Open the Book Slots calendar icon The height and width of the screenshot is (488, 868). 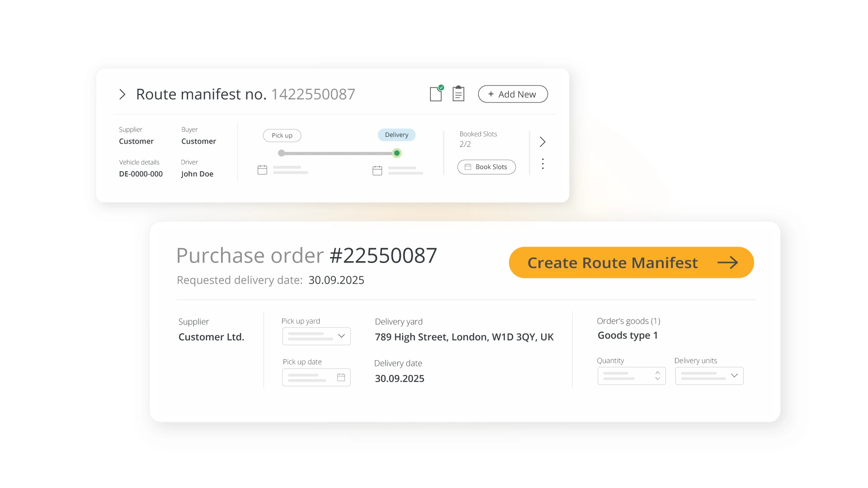pos(467,167)
